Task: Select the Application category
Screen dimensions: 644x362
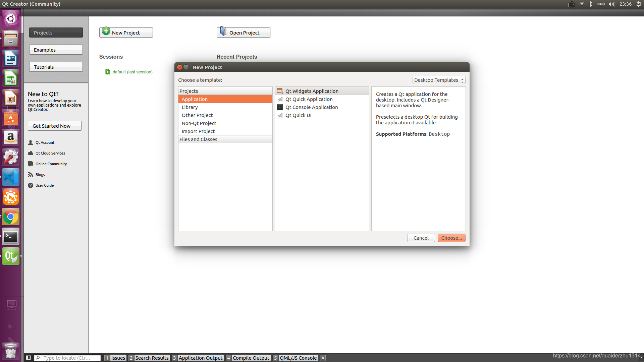Action: click(x=225, y=99)
